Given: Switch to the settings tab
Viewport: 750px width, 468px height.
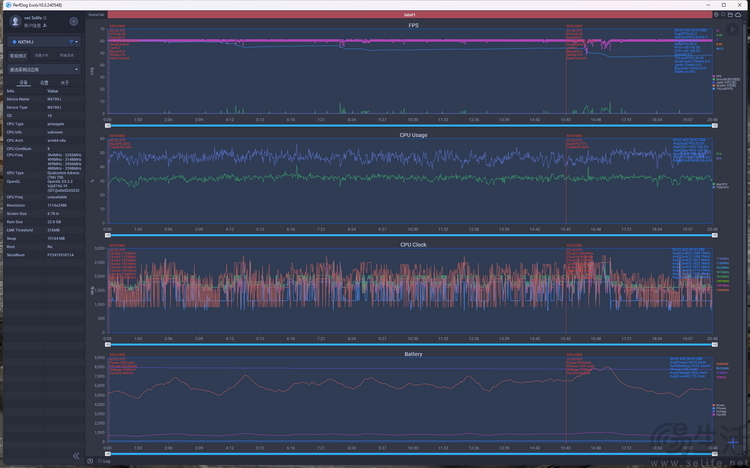Looking at the screenshot, I should click(44, 83).
